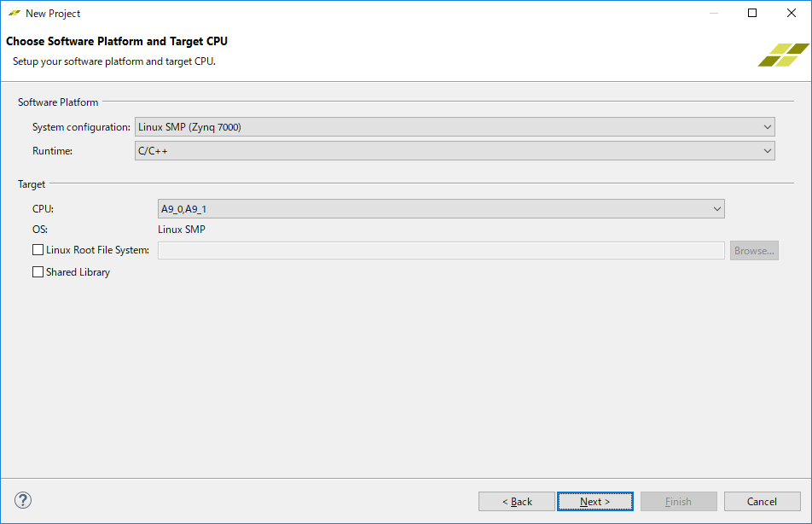
Task: Click the help question mark icon
Action: click(23, 501)
